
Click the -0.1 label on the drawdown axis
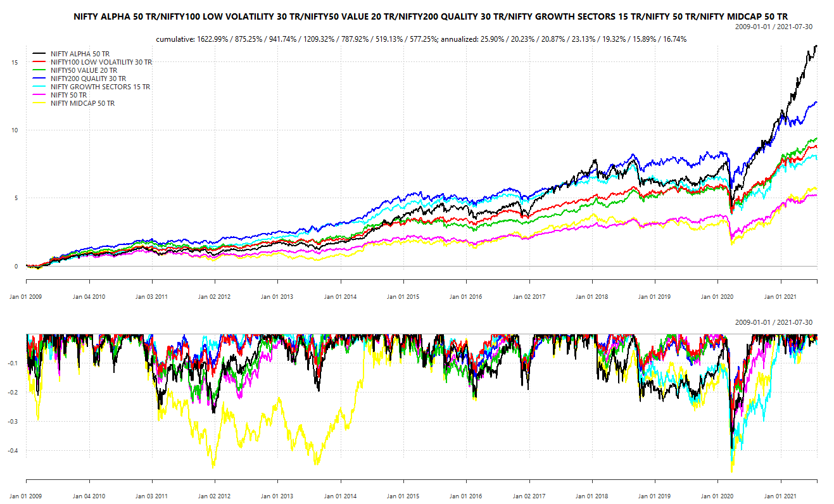click(12, 363)
